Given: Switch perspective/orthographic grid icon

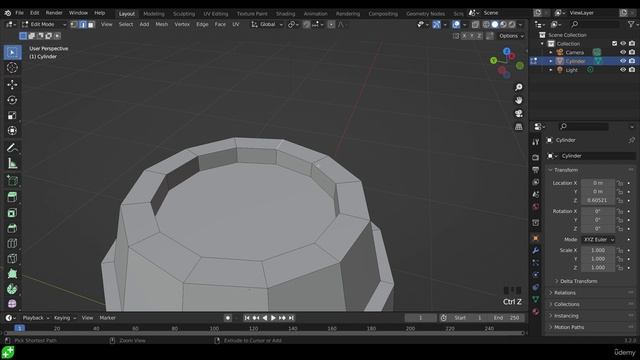Looking at the screenshot, I should point(519,127).
